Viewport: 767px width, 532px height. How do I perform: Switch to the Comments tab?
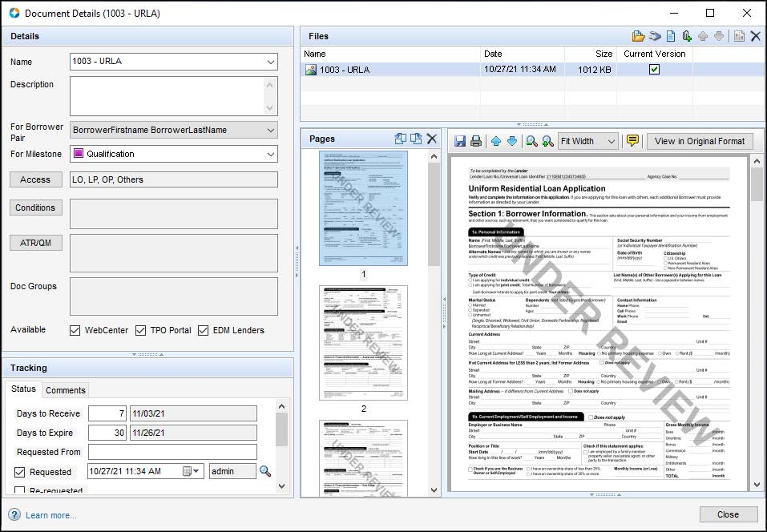tap(65, 390)
